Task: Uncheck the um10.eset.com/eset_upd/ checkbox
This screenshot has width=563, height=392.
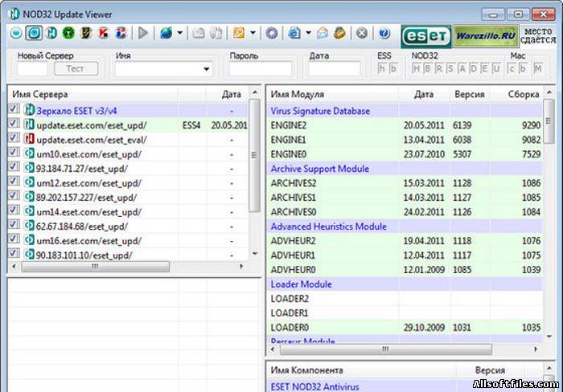Action: 14,152
